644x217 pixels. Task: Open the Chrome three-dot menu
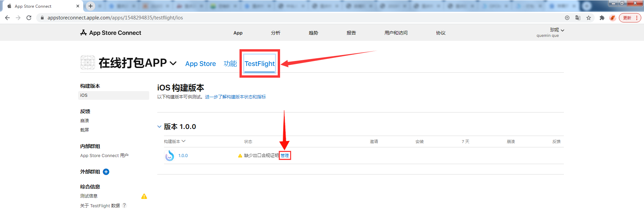pos(637,18)
